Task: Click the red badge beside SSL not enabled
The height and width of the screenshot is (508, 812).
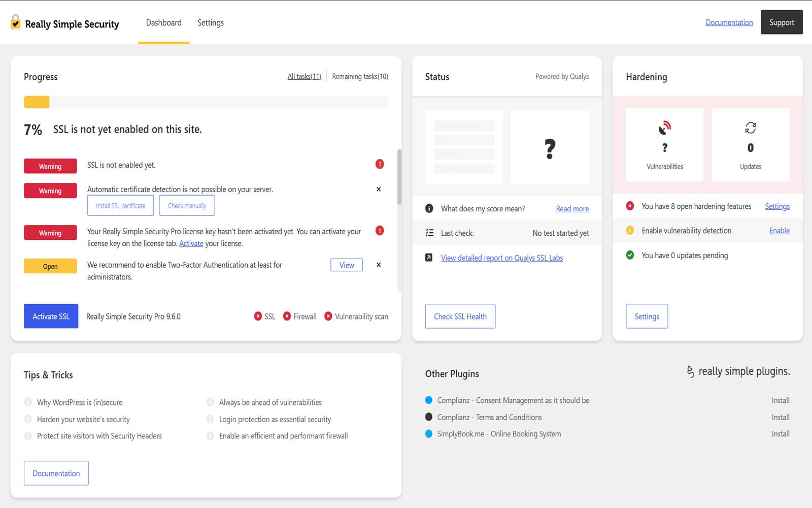Action: pyautogui.click(x=379, y=164)
